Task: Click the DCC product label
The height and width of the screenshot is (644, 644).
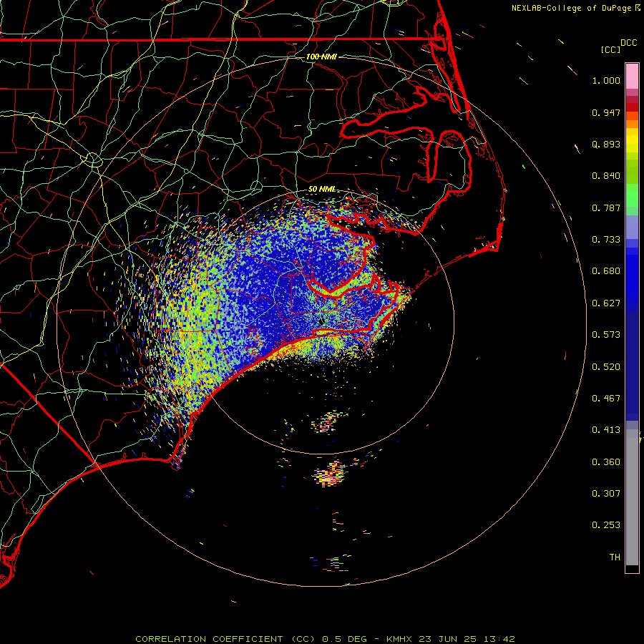Action: pyautogui.click(x=628, y=43)
